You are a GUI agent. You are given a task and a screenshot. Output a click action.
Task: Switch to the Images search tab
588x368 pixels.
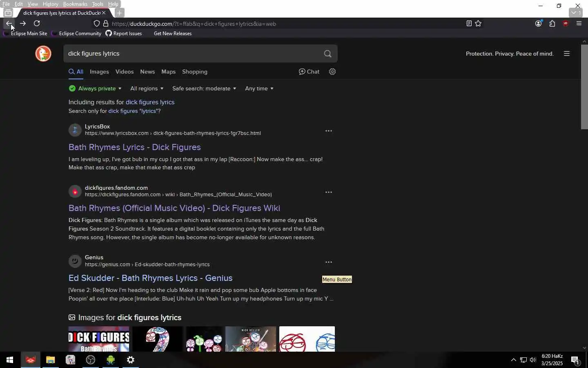coord(99,72)
